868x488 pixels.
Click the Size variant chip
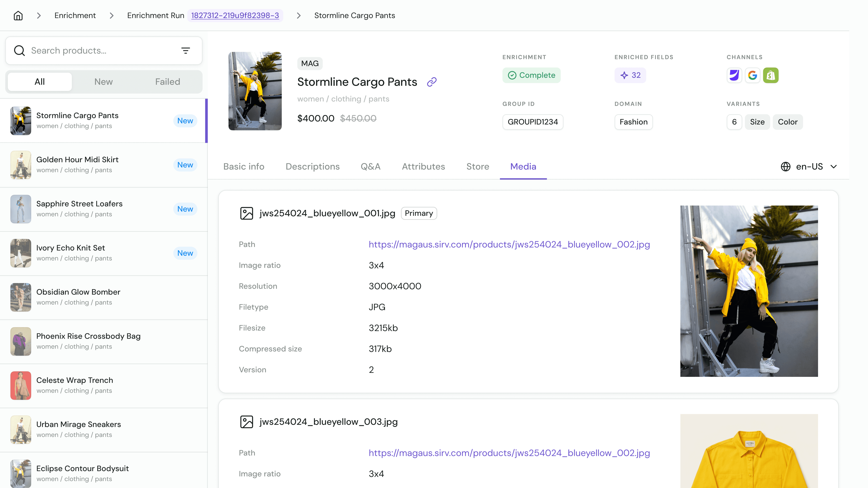[757, 122]
